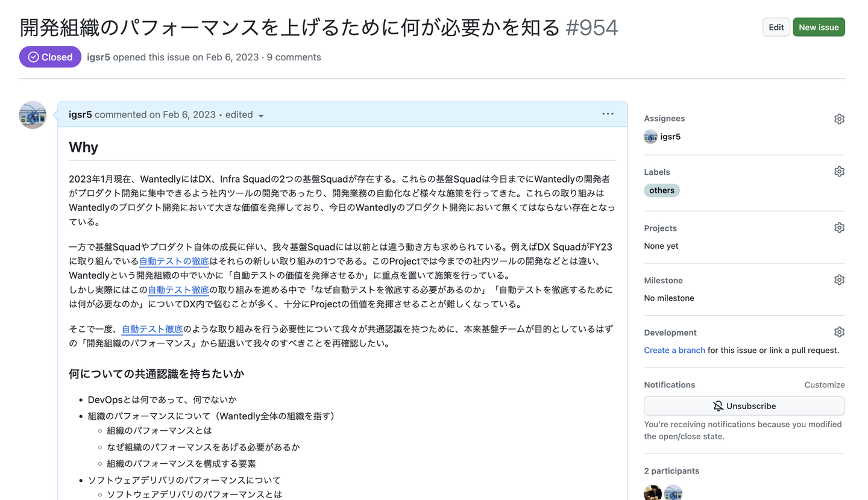Click the Notifications heading

(x=670, y=385)
